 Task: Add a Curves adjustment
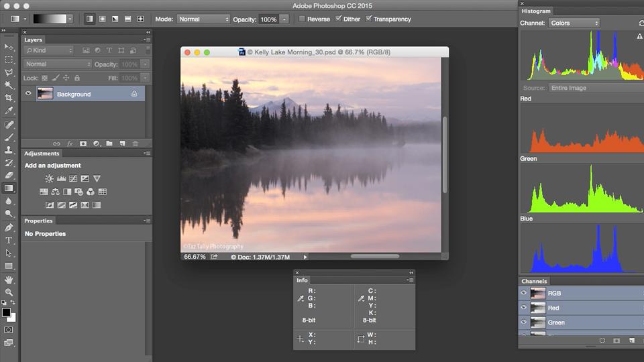73,178
